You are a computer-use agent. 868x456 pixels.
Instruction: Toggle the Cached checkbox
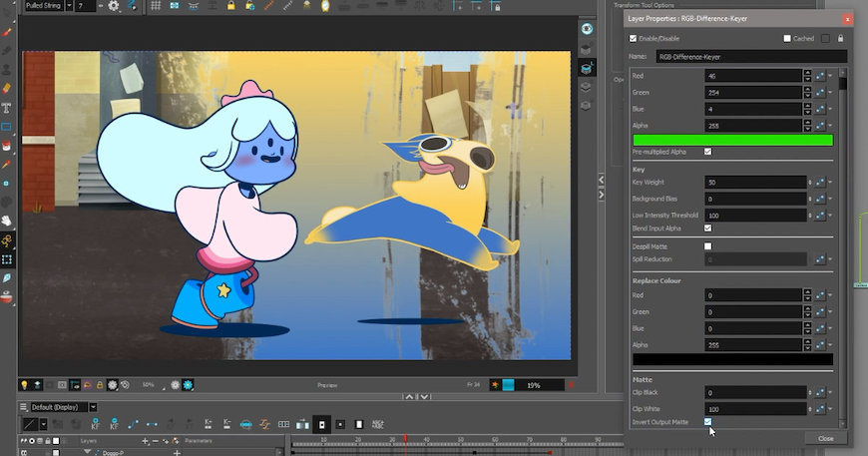tap(786, 38)
